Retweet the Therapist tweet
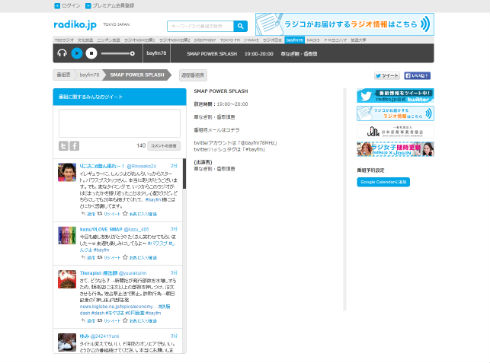 tap(109, 321)
